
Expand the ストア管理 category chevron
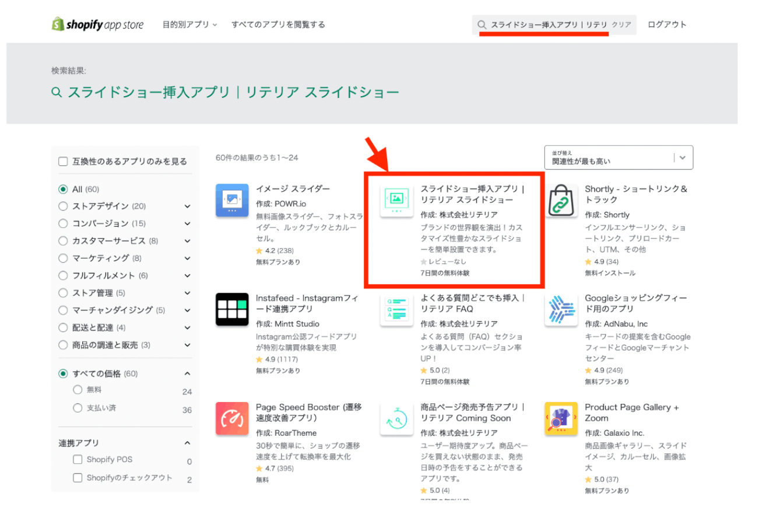point(187,293)
